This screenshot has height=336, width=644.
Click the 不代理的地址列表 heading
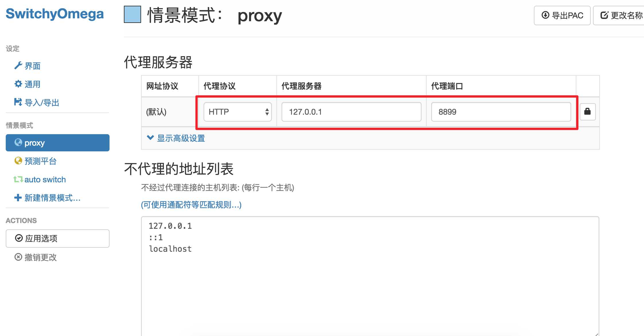179,169
